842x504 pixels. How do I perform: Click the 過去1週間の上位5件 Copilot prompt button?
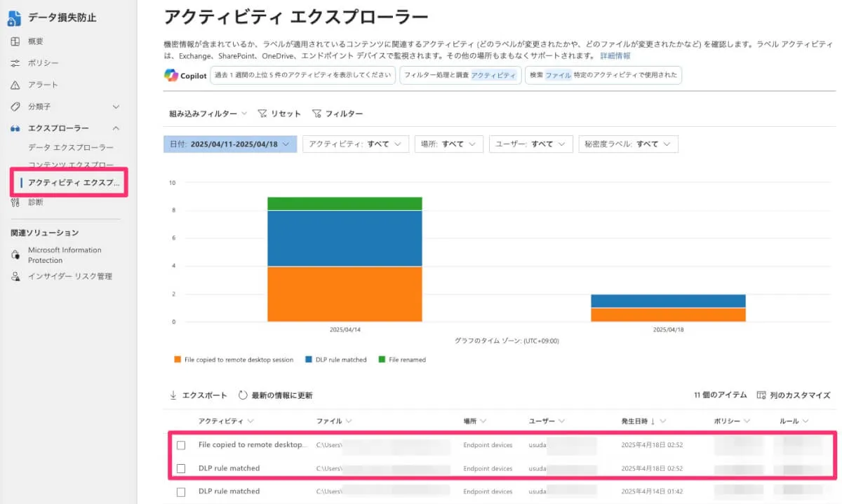point(302,76)
